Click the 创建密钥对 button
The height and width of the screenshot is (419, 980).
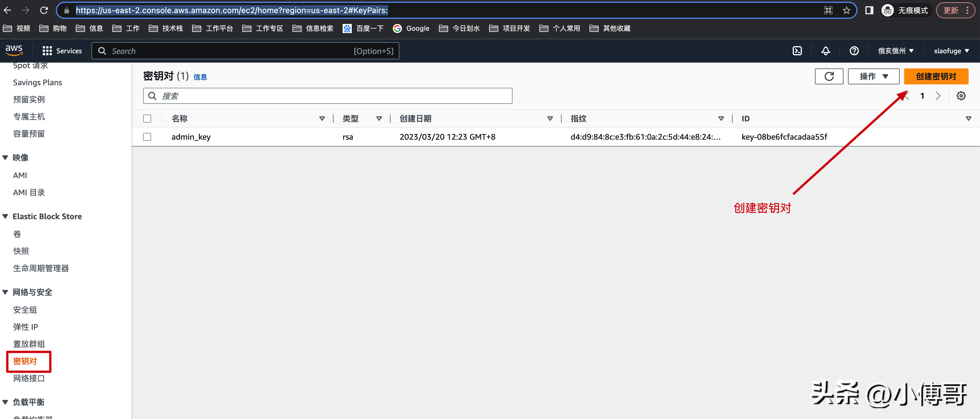pyautogui.click(x=936, y=76)
